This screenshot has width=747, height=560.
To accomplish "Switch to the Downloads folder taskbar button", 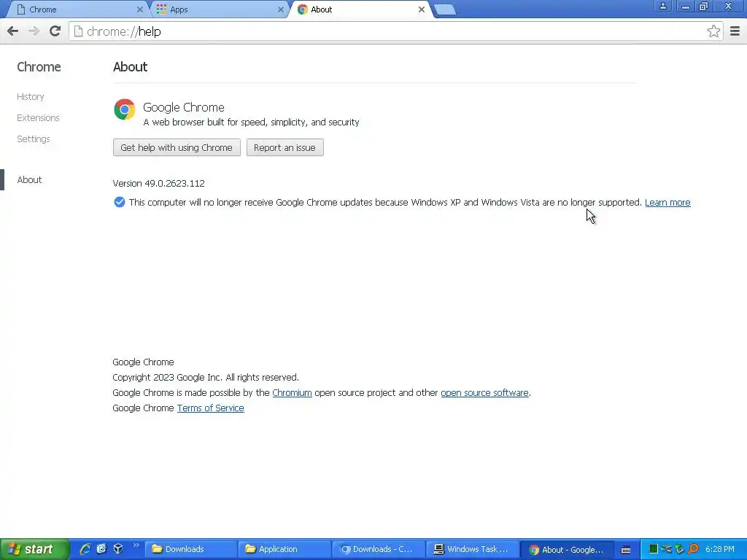I will (190, 550).
